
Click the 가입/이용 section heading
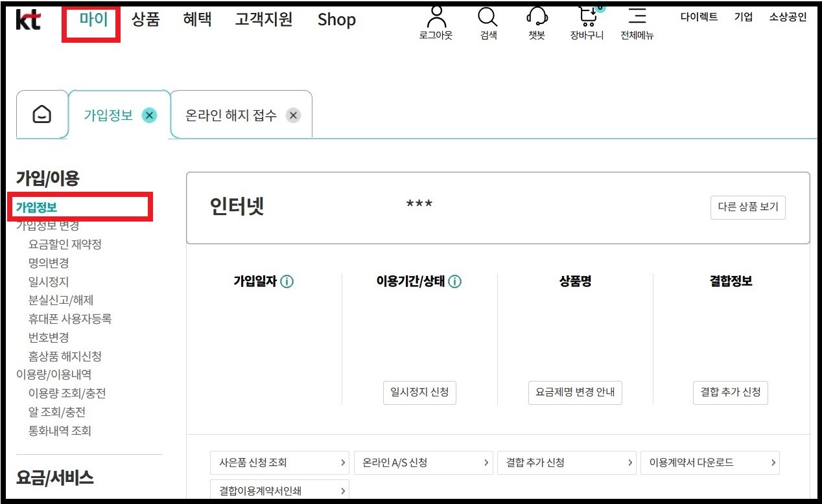point(47,178)
